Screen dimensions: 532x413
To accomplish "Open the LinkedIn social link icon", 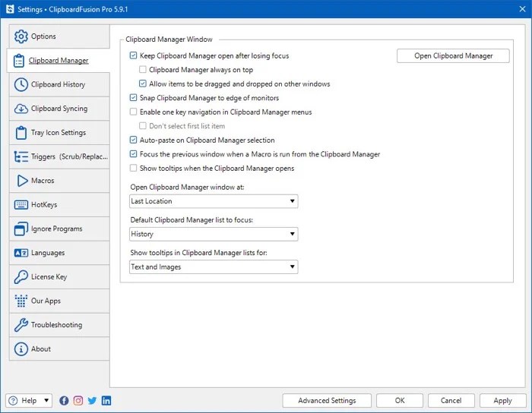I will click(x=106, y=400).
